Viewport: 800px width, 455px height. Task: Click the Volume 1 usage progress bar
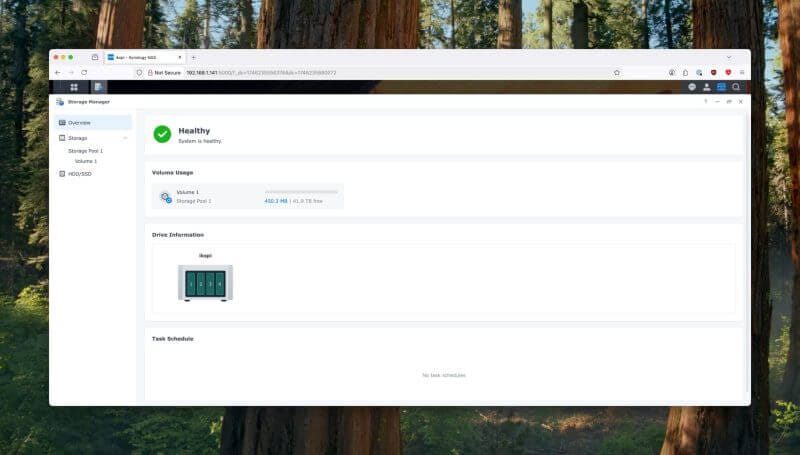301,192
